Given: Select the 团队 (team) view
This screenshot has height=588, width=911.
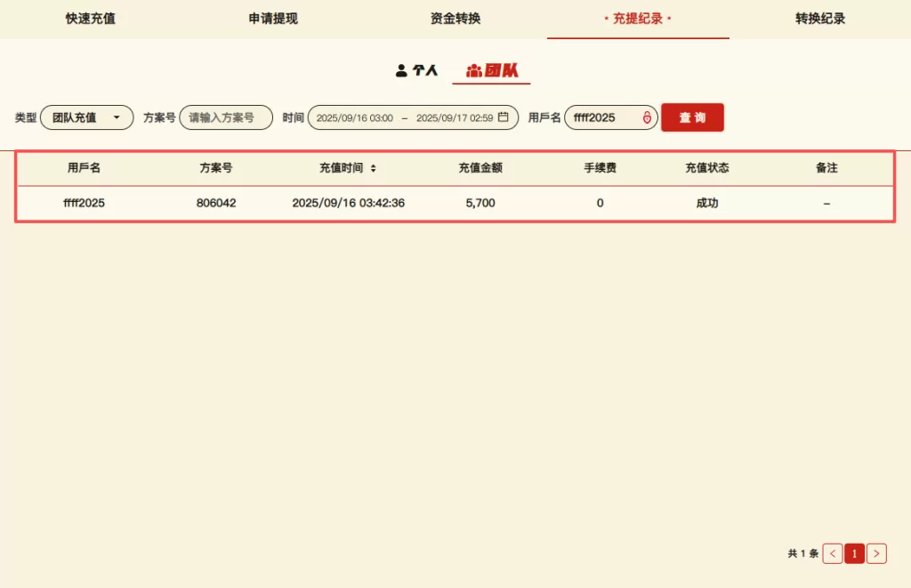Looking at the screenshot, I should point(492,70).
